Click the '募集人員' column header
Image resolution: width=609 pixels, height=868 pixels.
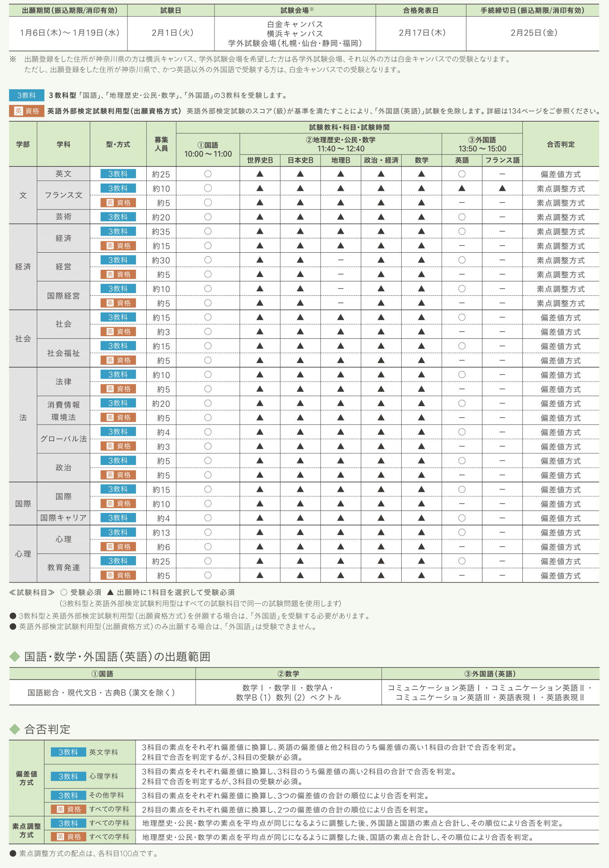point(161,145)
